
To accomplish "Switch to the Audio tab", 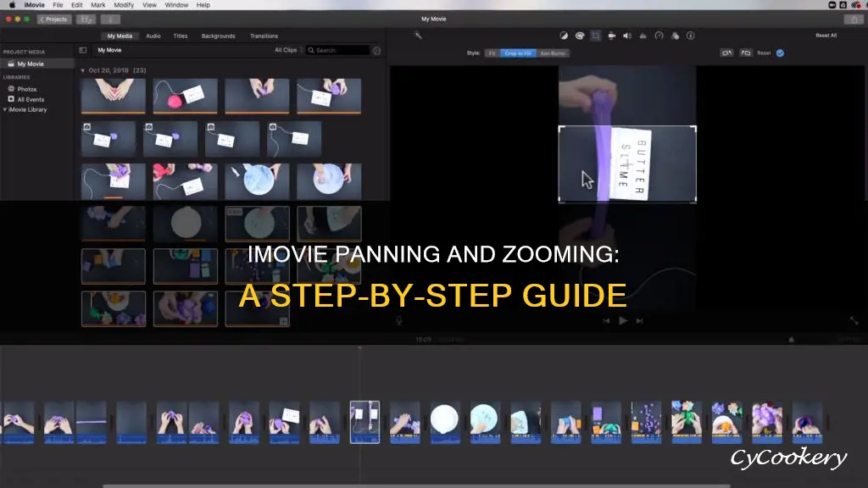I will click(x=153, y=36).
